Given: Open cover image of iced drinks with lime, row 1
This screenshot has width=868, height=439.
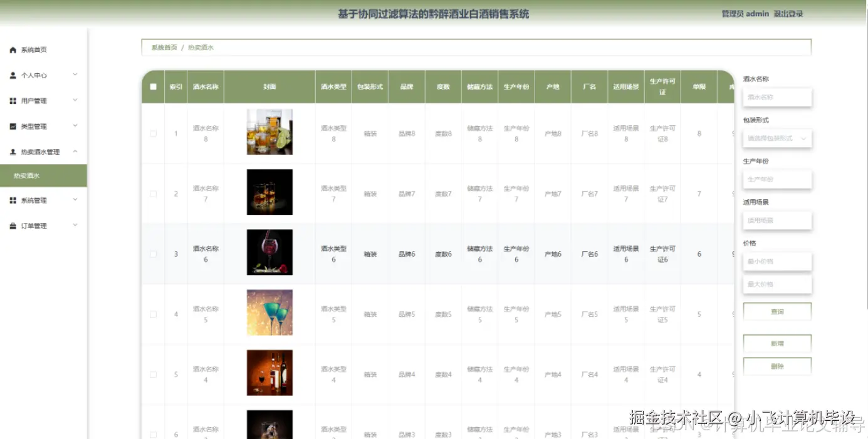Looking at the screenshot, I should pyautogui.click(x=269, y=132).
